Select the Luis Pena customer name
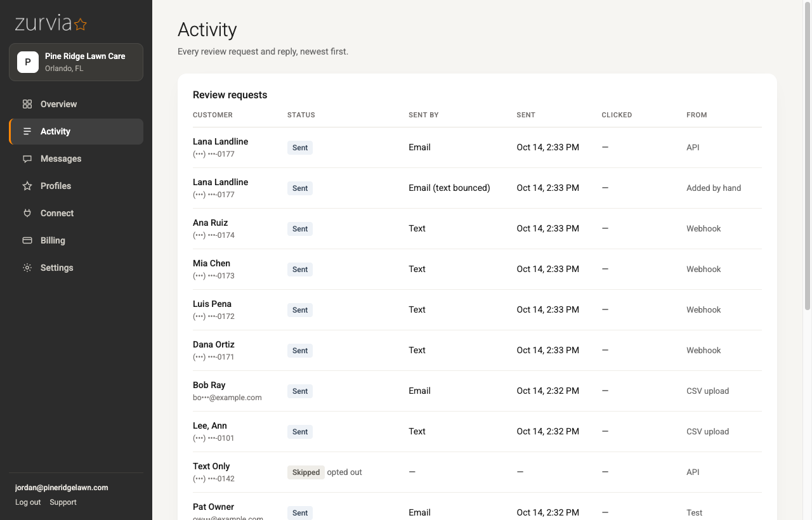Viewport: 812px width, 520px height. click(x=212, y=304)
